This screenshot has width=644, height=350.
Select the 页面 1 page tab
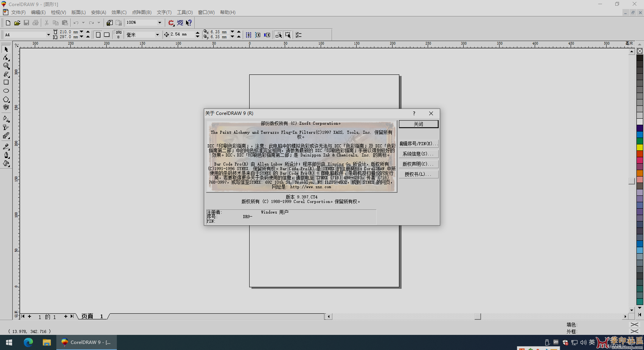point(93,316)
